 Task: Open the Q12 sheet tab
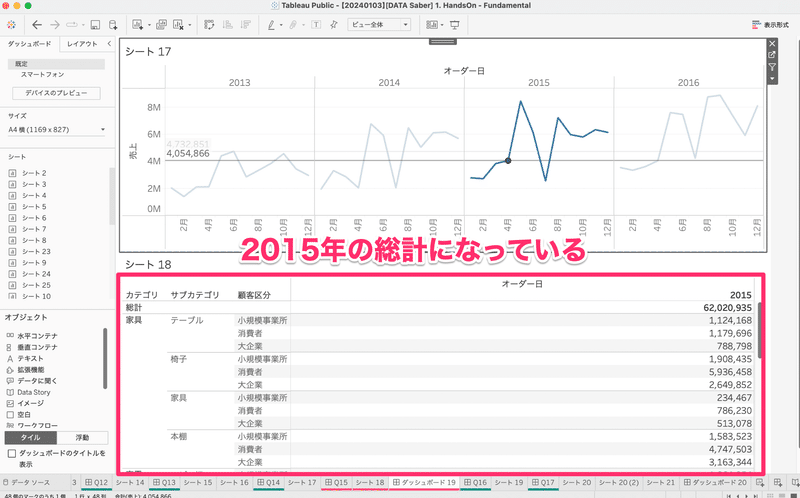[96, 482]
